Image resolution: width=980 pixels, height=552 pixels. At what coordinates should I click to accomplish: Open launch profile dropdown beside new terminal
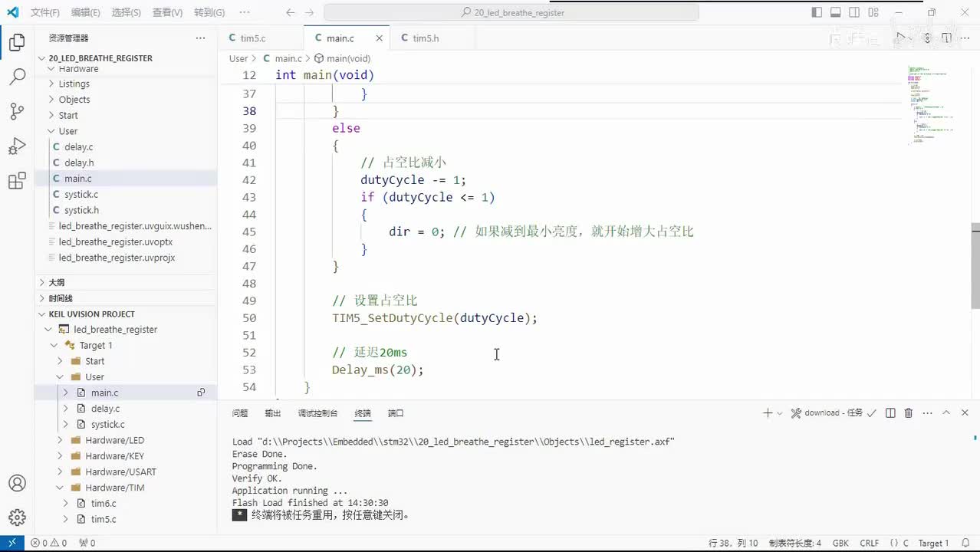(x=780, y=413)
